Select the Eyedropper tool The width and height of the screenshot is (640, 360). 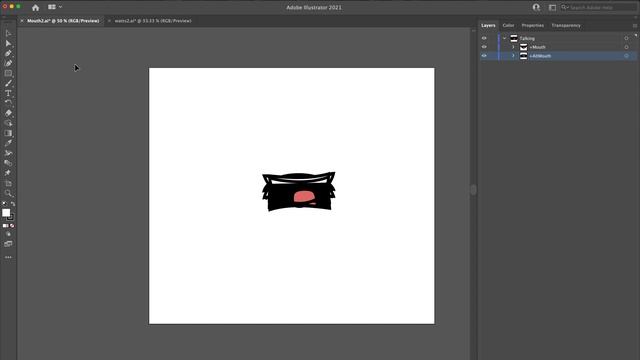click(8, 143)
